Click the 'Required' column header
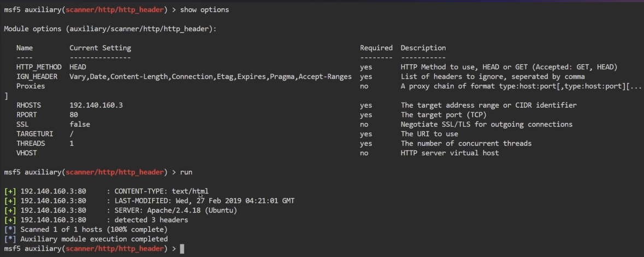Image resolution: width=644 pixels, height=257 pixels. click(376, 48)
